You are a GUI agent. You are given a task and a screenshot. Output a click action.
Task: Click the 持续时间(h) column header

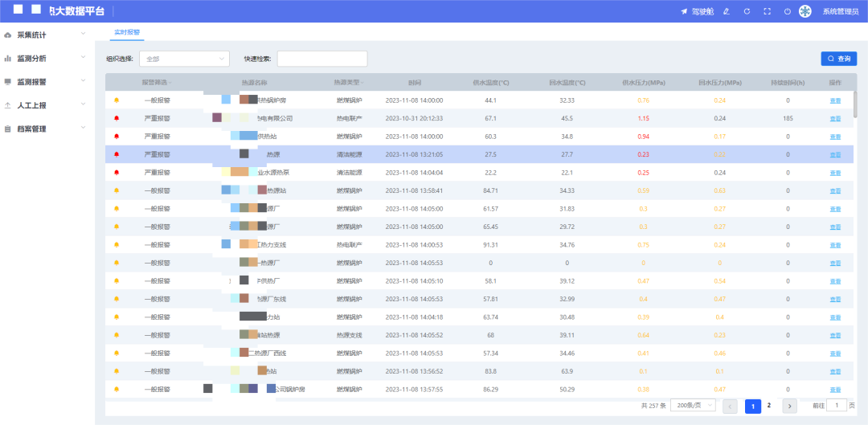(788, 83)
